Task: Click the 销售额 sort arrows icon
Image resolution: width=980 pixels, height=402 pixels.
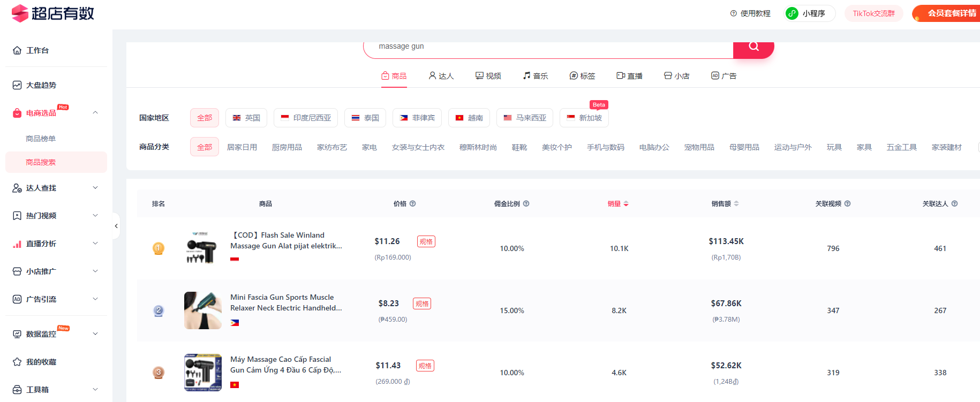Action: pyautogui.click(x=736, y=203)
